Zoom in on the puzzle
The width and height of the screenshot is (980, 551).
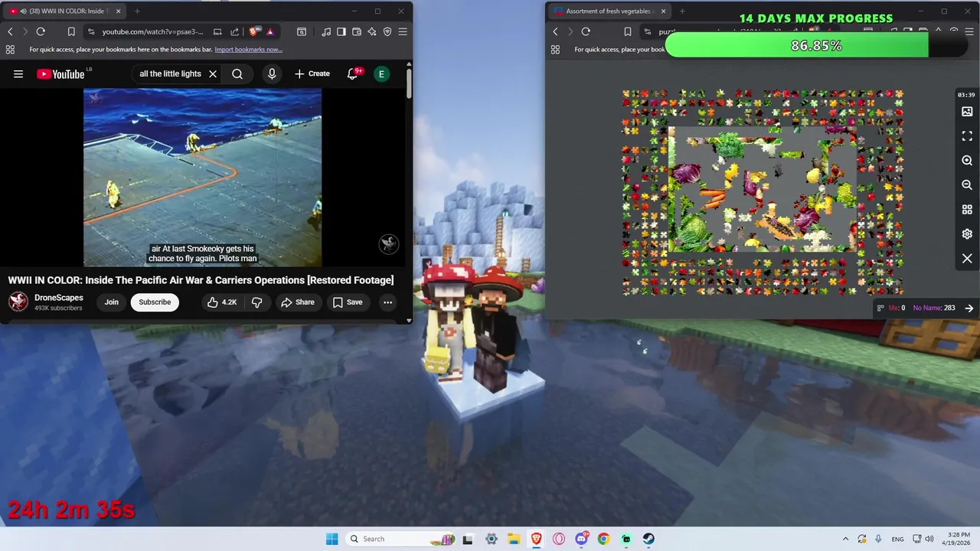tap(967, 161)
